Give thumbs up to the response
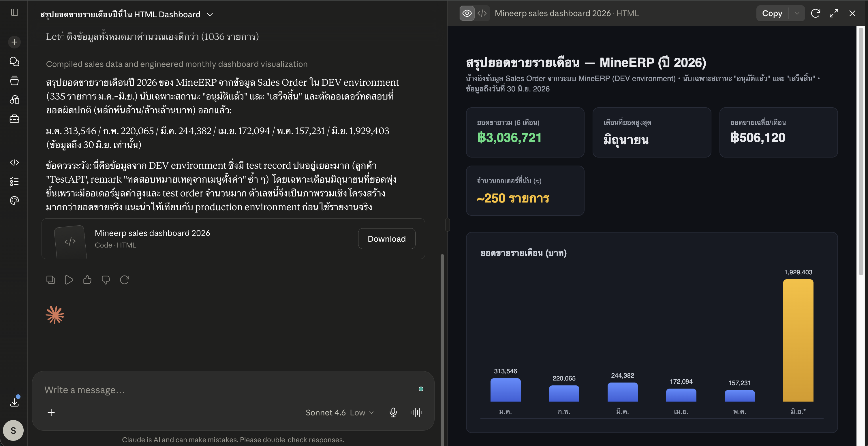 point(87,280)
